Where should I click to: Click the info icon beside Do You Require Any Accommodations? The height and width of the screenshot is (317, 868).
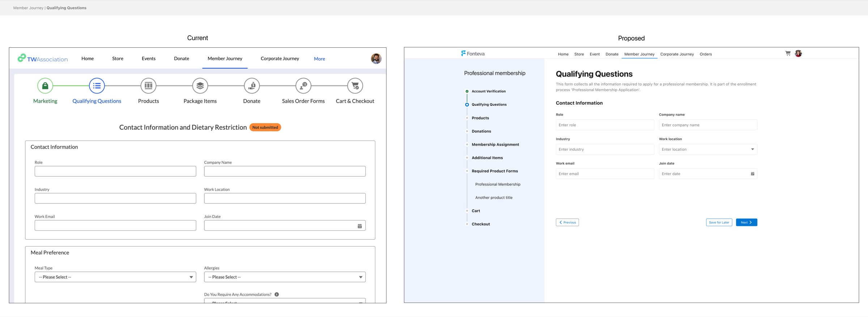277,294
